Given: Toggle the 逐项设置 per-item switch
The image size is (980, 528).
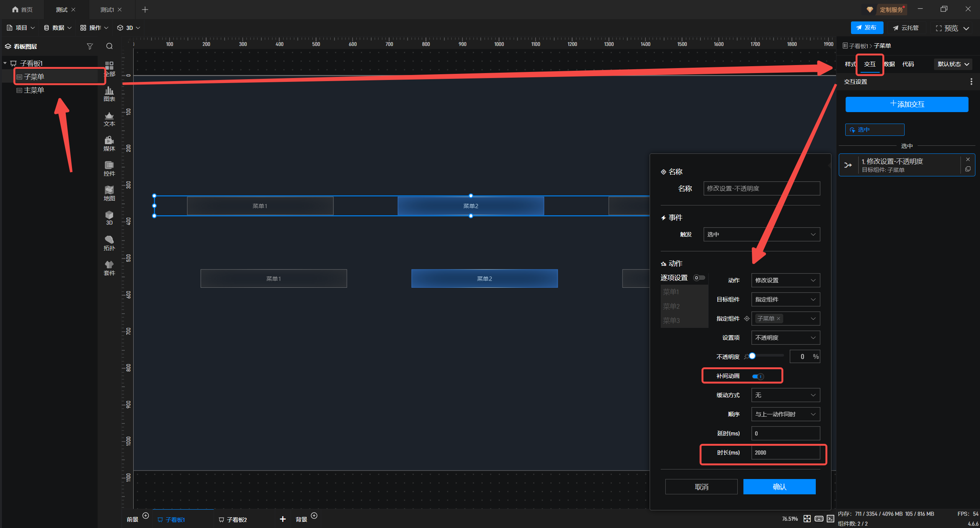Looking at the screenshot, I should pos(699,278).
